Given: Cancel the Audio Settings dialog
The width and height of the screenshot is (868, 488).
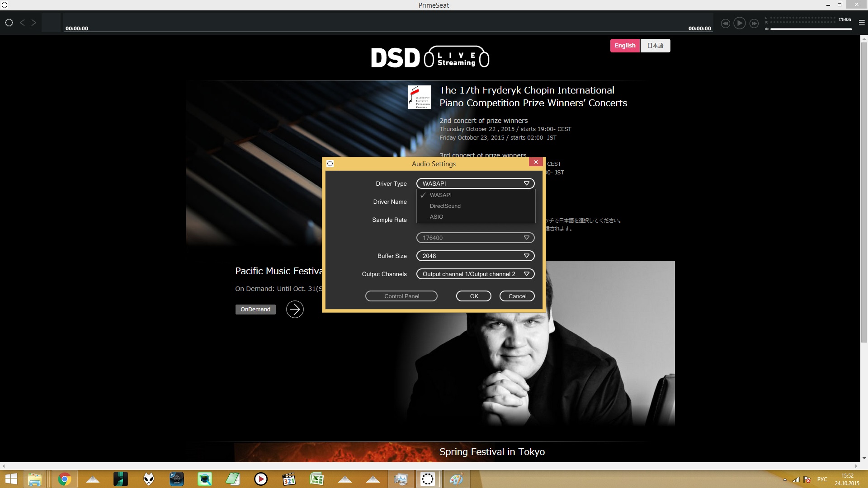Looking at the screenshot, I should tap(517, 296).
